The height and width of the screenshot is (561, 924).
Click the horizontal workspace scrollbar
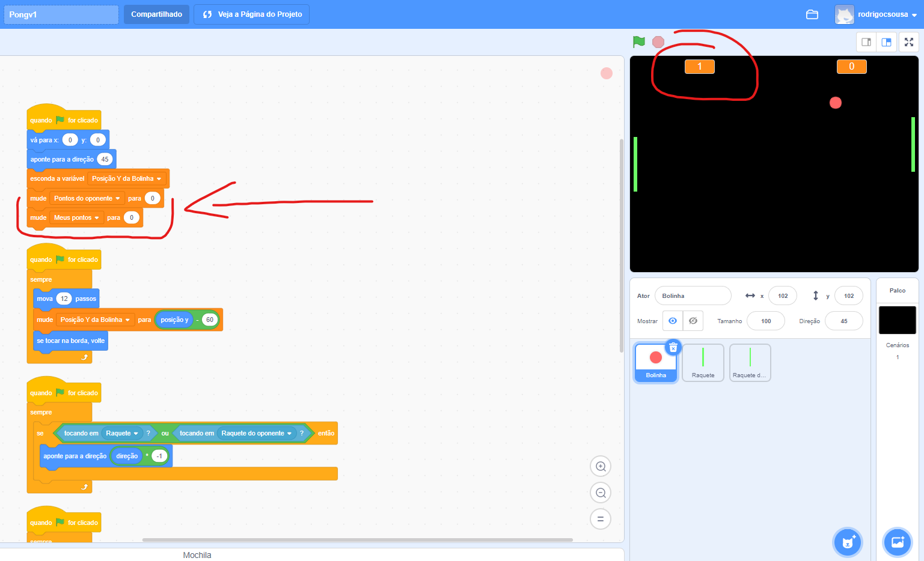point(358,539)
